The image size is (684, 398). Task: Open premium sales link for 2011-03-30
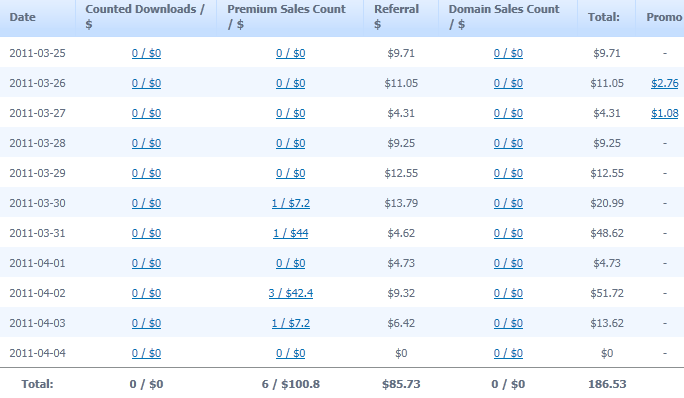tap(291, 203)
